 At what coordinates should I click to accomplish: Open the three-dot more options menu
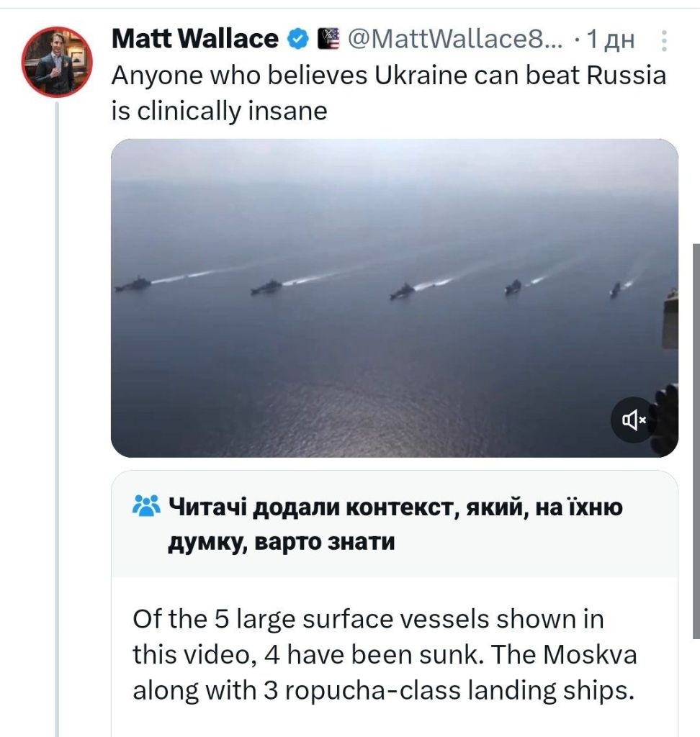[x=663, y=40]
